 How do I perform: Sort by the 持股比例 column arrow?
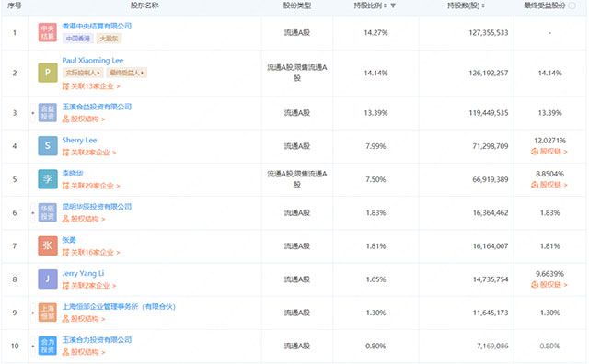coord(393,6)
